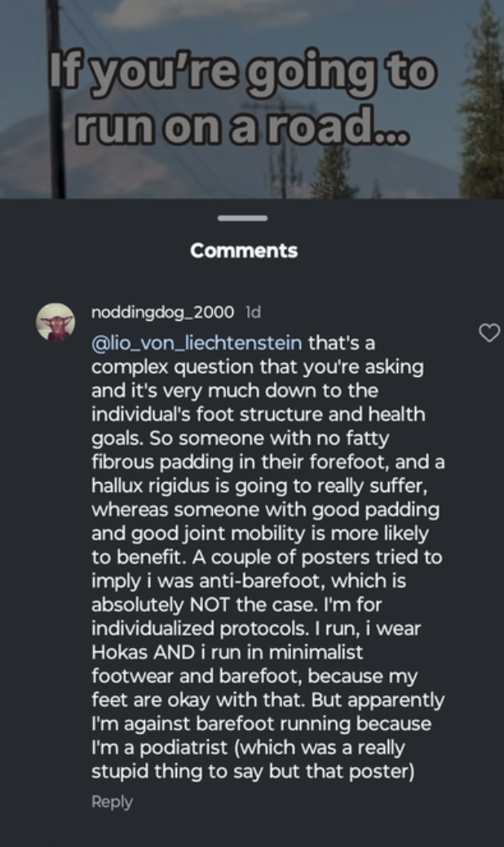504x847 pixels.
Task: Open noddingdog_2000's profile picture
Action: (55, 322)
